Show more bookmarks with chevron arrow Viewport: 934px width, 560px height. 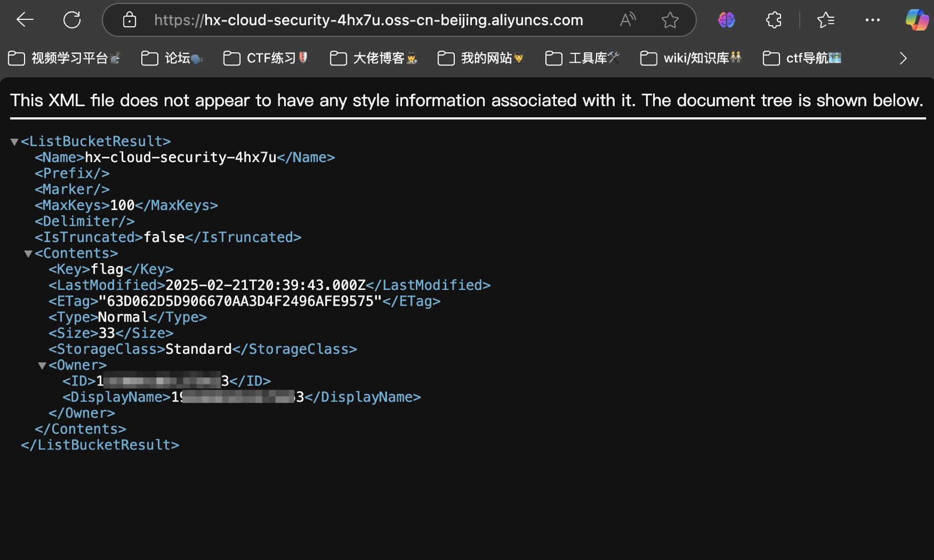(903, 58)
